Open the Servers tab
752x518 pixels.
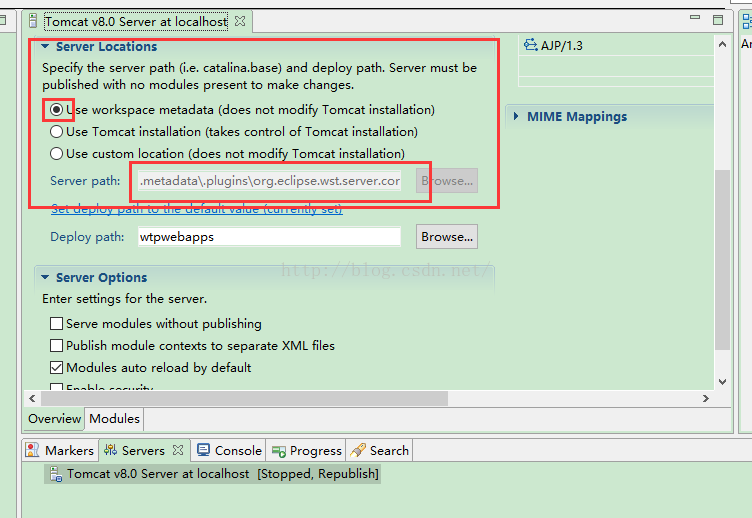144,450
